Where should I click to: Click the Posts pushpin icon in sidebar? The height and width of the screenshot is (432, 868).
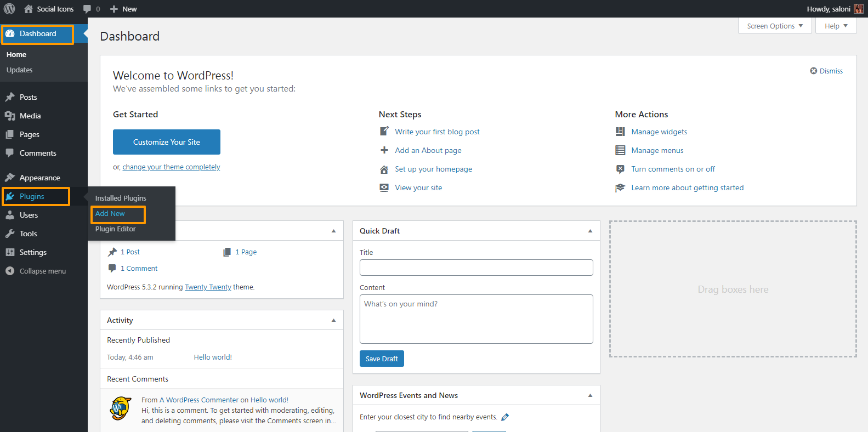10,97
